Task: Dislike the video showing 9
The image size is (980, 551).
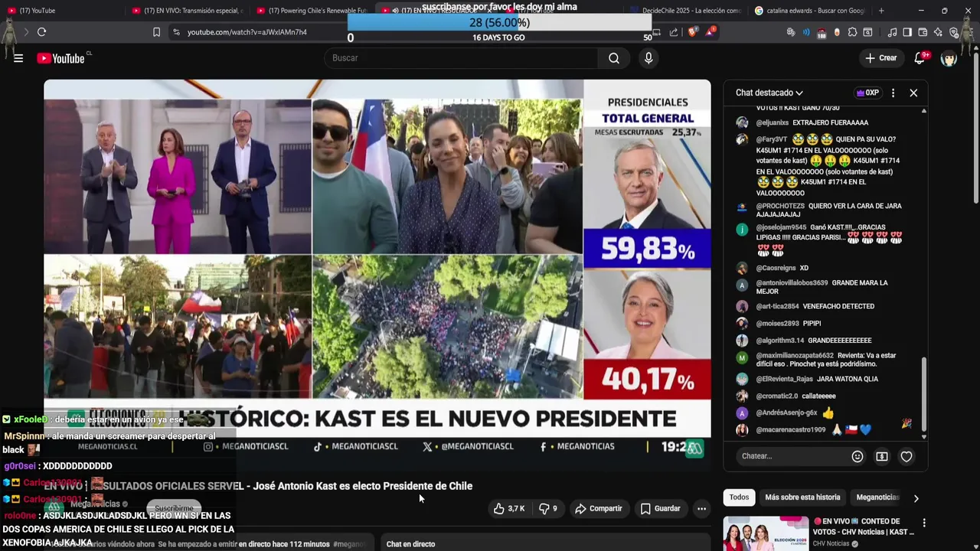Action: [549, 508]
